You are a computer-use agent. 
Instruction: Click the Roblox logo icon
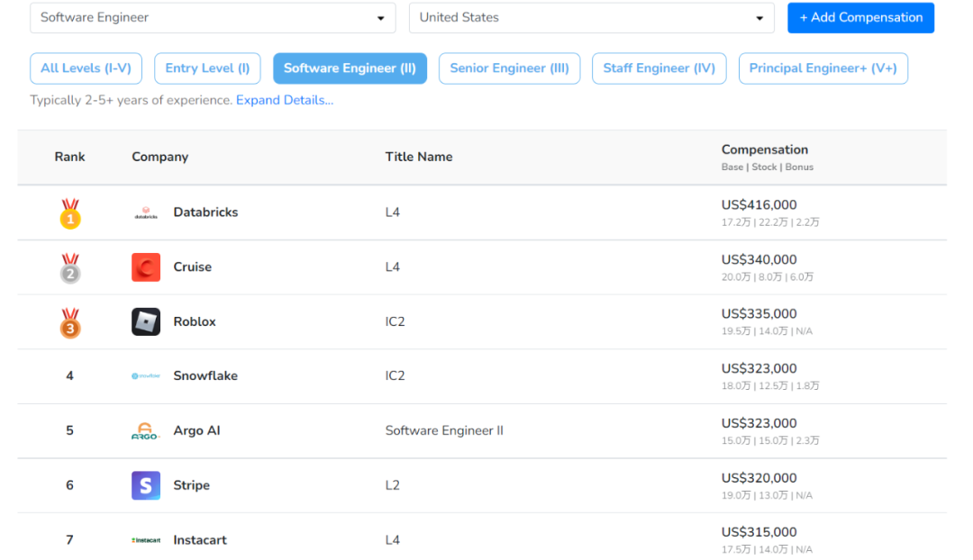click(145, 322)
